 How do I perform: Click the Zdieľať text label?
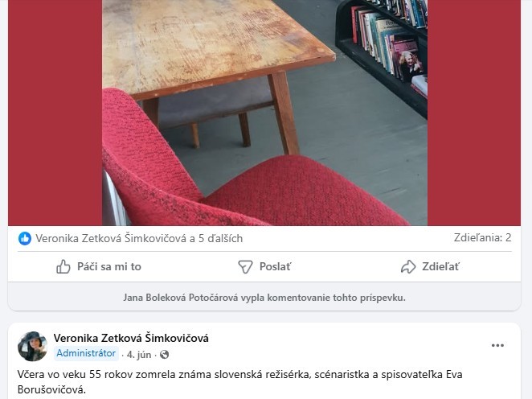440,266
